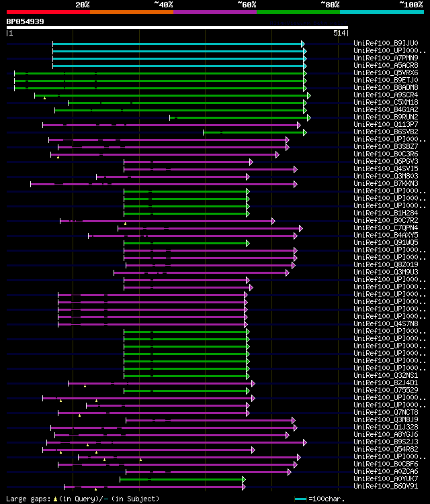Open the UniRef100_Q3M8J9 label
The image size is (430, 504).
point(386,420)
